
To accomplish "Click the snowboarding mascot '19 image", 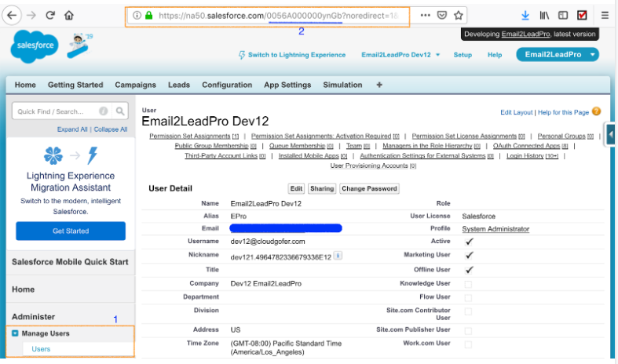I will tap(80, 45).
